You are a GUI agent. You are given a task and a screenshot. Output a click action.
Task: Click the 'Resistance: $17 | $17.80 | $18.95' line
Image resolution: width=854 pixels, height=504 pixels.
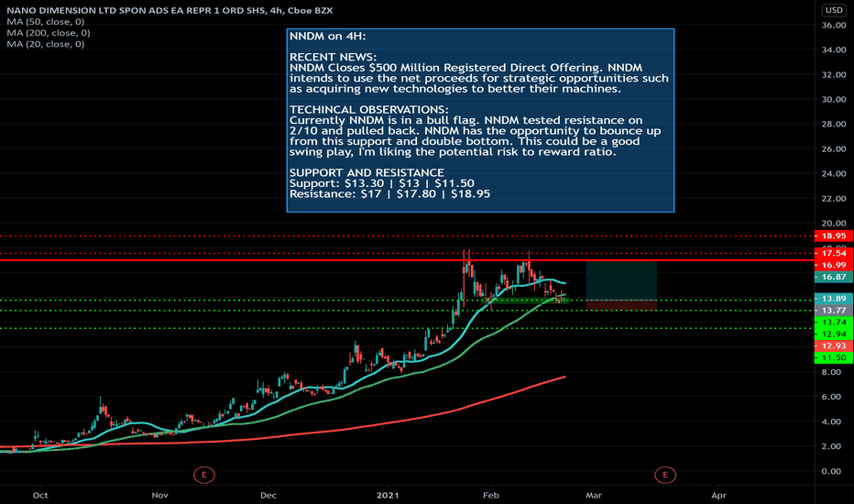pyautogui.click(x=389, y=194)
